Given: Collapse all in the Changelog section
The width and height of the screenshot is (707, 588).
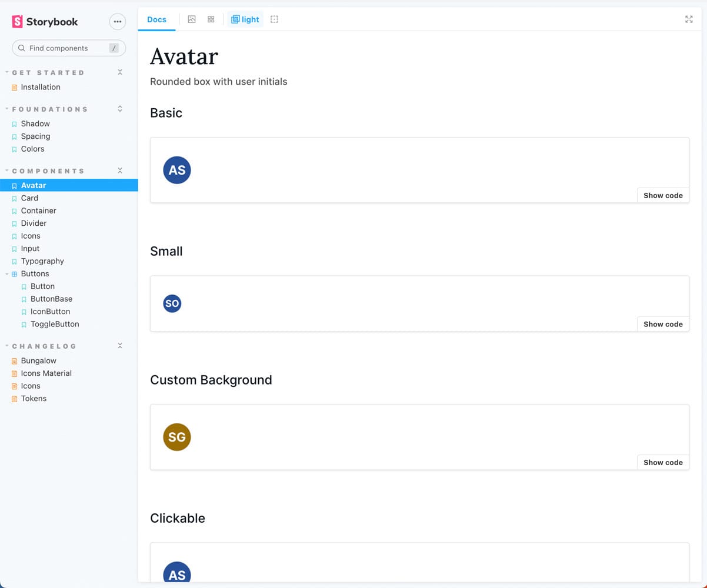Looking at the screenshot, I should click(x=120, y=346).
